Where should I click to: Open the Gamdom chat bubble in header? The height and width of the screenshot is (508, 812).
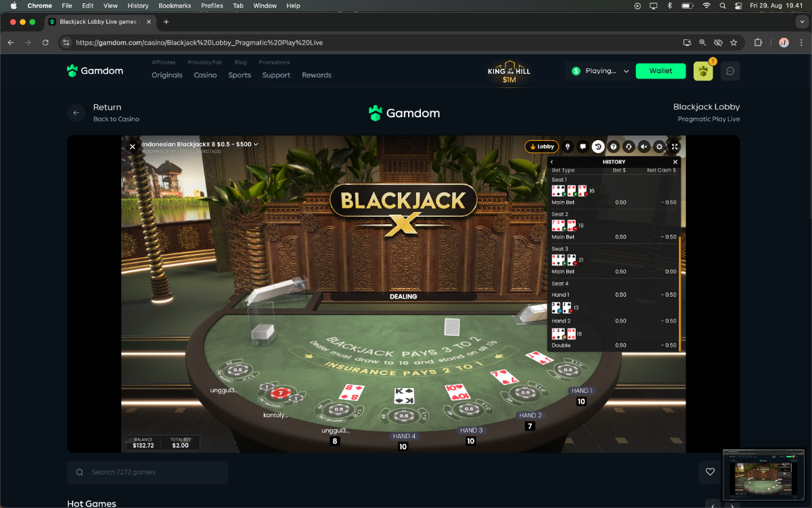730,71
